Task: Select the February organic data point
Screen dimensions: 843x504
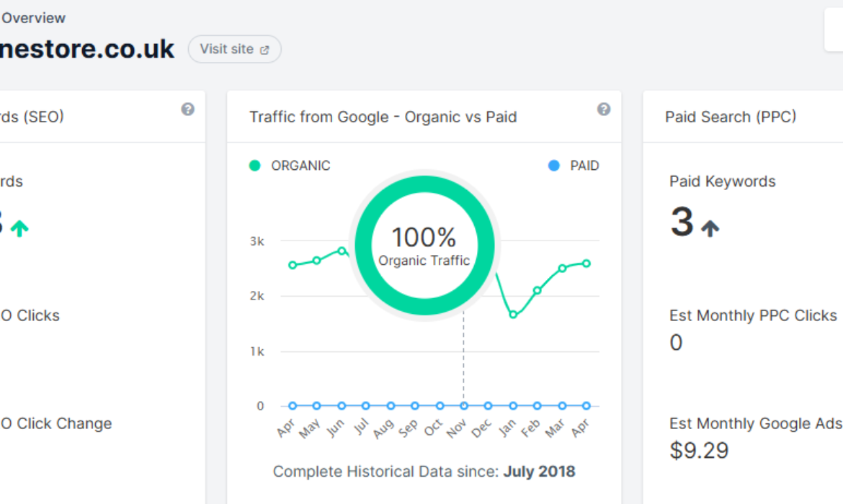Action: tap(537, 290)
